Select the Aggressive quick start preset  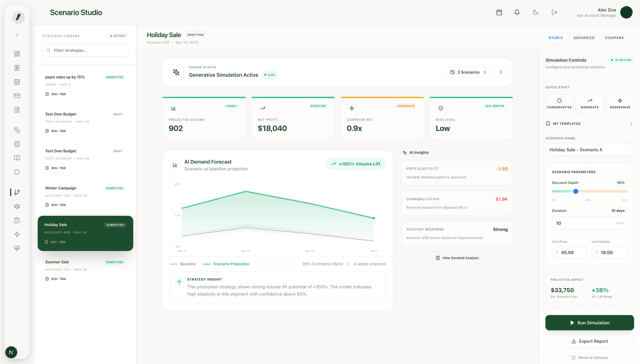pyautogui.click(x=620, y=104)
